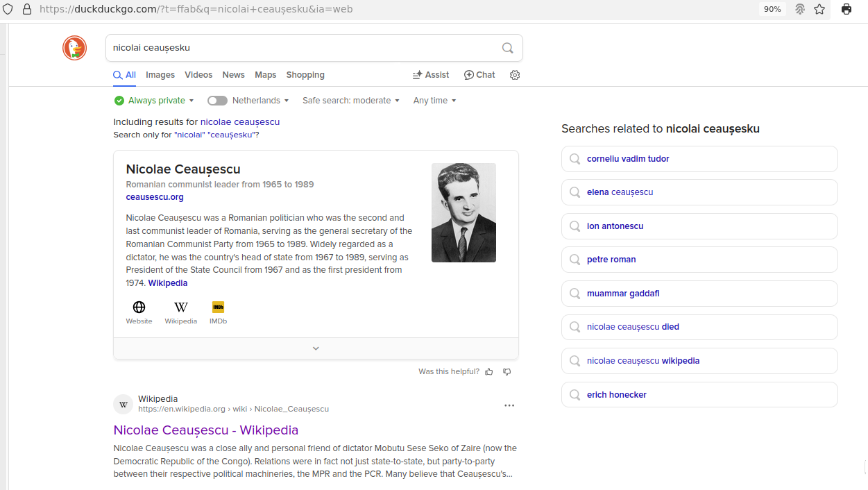Open the ceausescu.org link

coord(155,197)
